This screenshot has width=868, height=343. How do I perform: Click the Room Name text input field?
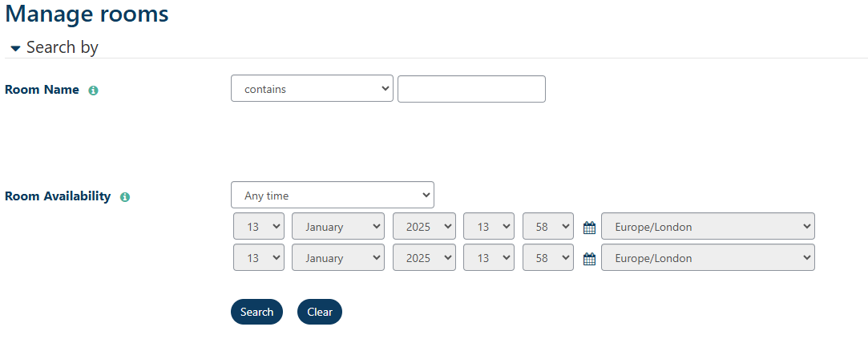(471, 89)
